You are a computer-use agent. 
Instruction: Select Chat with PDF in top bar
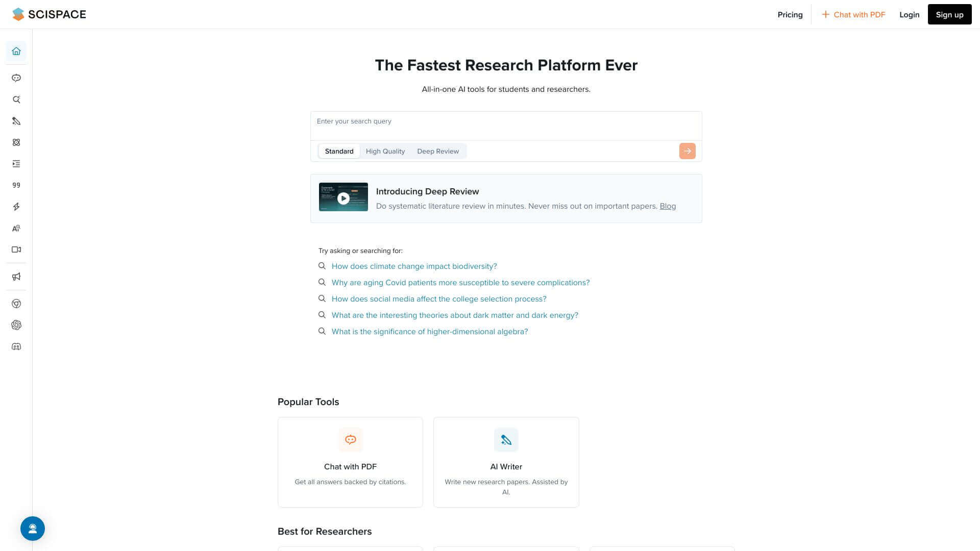coord(853,14)
